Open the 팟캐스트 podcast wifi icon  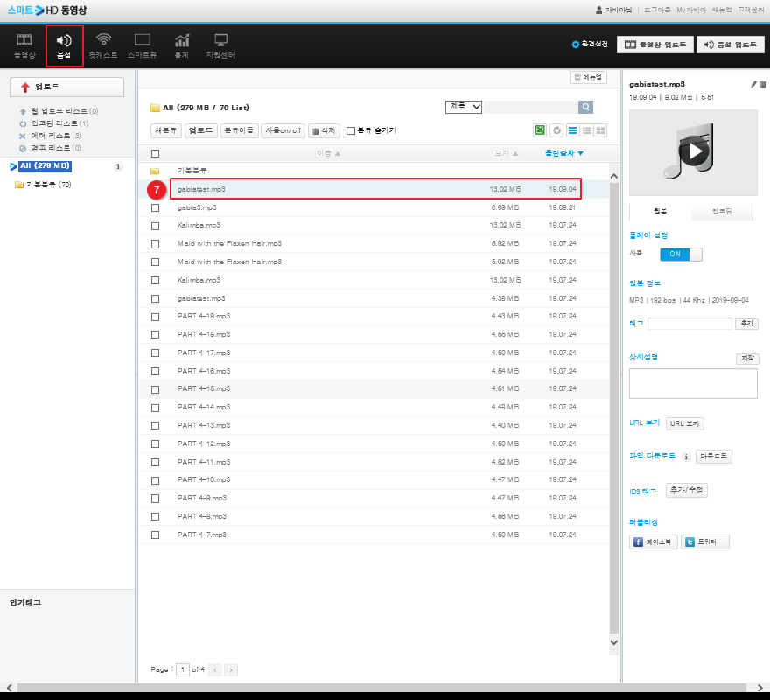click(x=103, y=39)
